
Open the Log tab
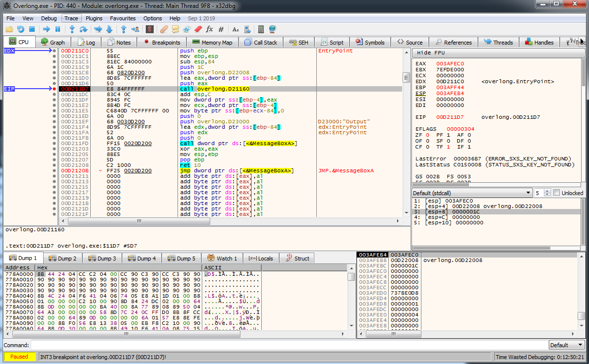coord(86,43)
